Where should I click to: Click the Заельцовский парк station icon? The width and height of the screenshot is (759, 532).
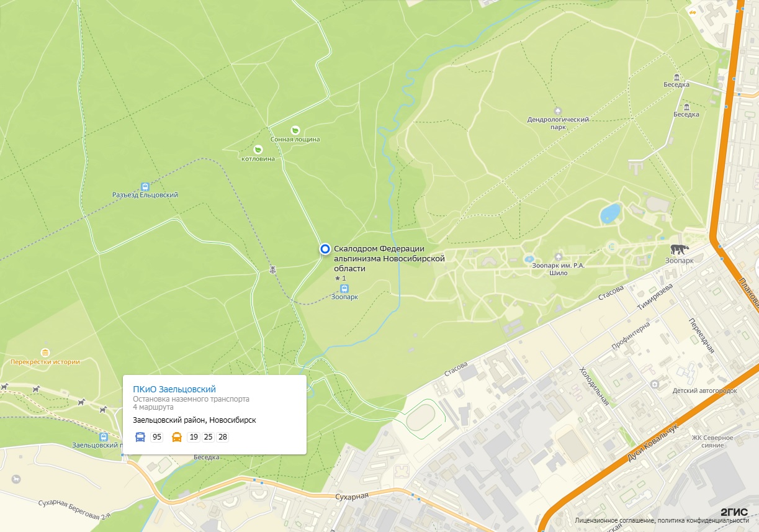(103, 436)
